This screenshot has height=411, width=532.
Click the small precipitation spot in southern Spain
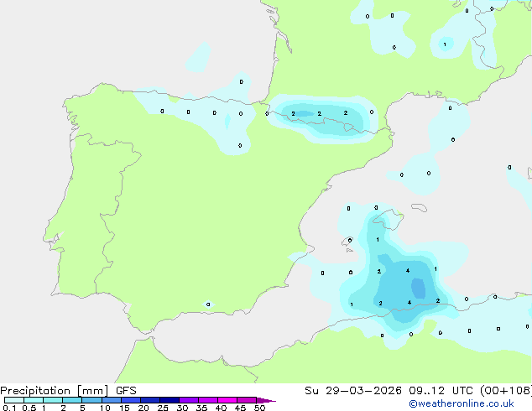click(x=208, y=304)
